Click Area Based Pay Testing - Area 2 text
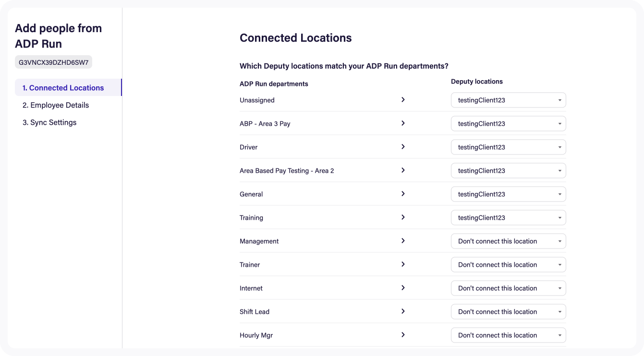 (287, 171)
